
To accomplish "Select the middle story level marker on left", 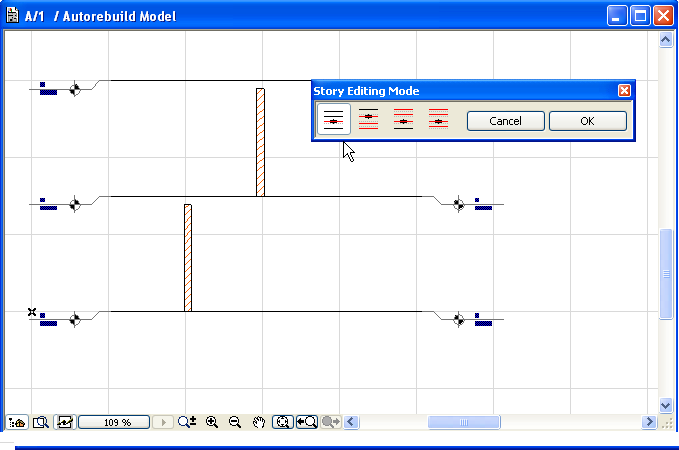I will pyautogui.click(x=75, y=204).
